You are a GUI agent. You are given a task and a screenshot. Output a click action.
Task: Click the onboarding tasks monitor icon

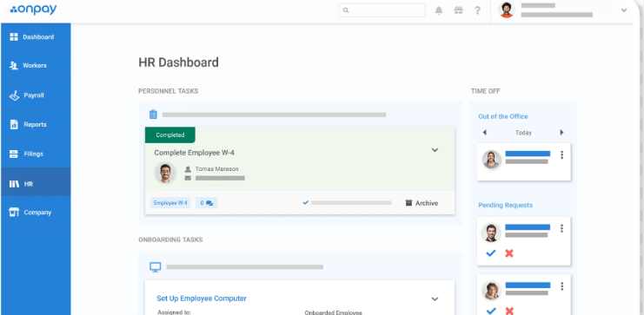pos(156,267)
